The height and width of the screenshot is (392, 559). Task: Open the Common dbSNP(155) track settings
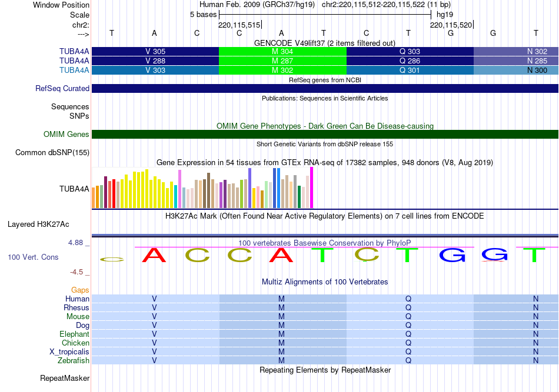52,152
